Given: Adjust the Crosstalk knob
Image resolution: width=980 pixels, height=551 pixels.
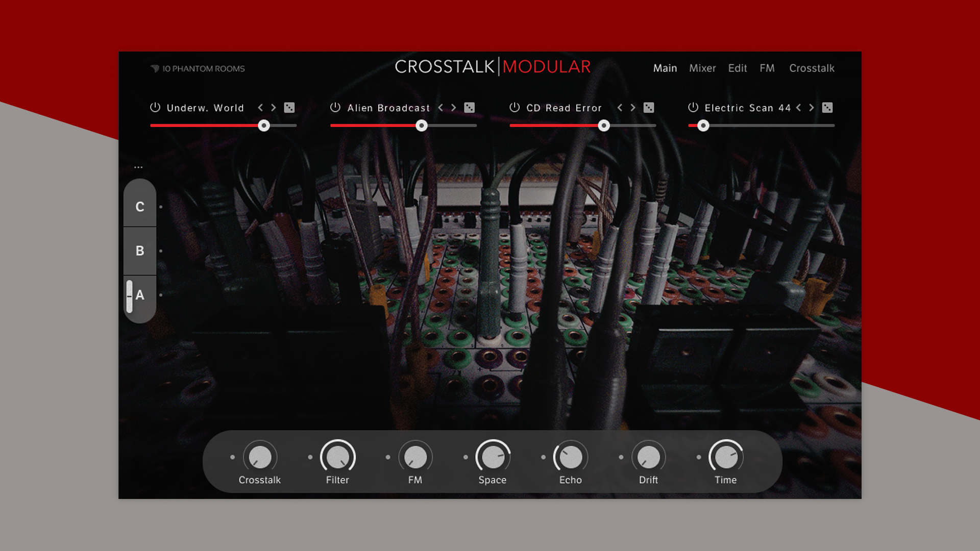Looking at the screenshot, I should pyautogui.click(x=260, y=458).
